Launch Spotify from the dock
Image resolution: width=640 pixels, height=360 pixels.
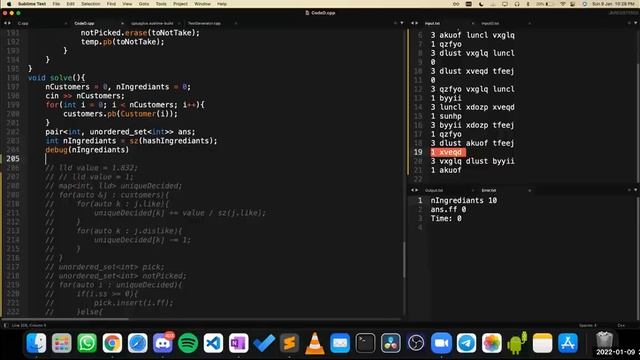coord(188,343)
